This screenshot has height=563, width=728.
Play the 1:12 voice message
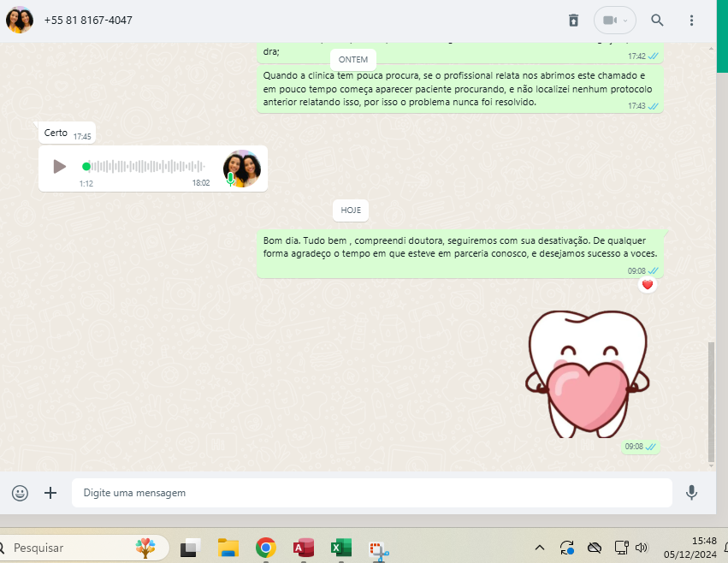pyautogui.click(x=59, y=166)
